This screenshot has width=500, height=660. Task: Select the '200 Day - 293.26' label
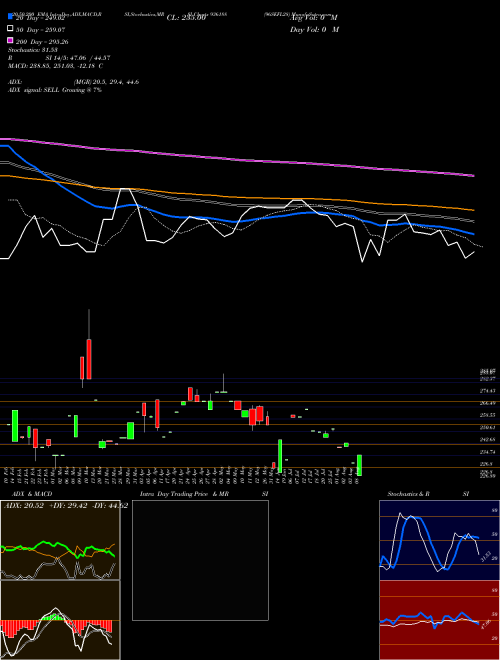42,42
